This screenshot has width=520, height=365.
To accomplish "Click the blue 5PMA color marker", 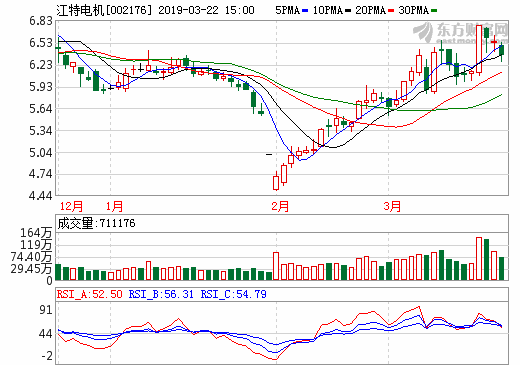I will [x=305, y=11].
